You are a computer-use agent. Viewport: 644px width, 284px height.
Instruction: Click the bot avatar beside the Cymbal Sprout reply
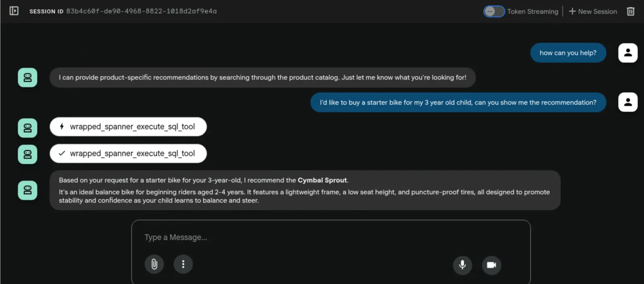[x=27, y=190]
